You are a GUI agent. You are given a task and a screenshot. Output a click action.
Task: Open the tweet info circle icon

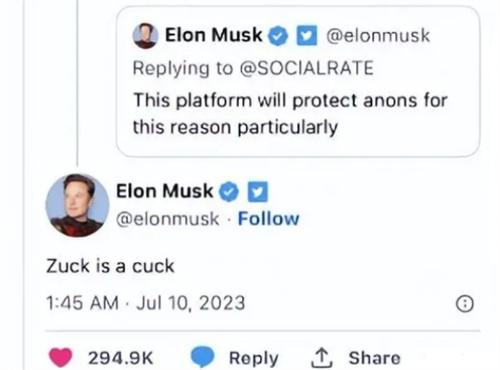465,304
